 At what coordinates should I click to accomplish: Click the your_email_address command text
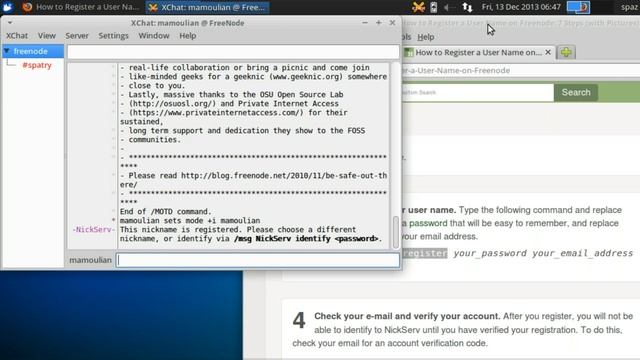coord(582,253)
